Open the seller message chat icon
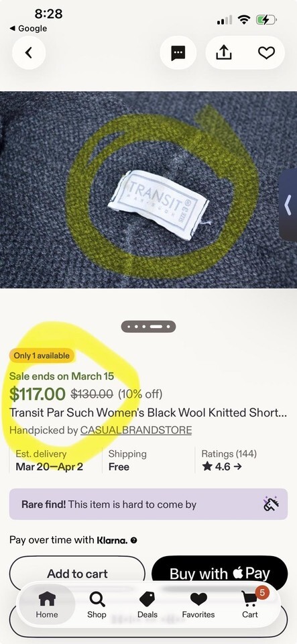The width and height of the screenshot is (297, 644). (x=178, y=52)
